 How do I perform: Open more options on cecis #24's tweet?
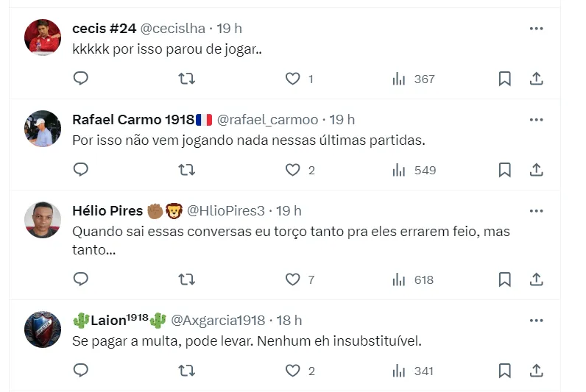(537, 29)
